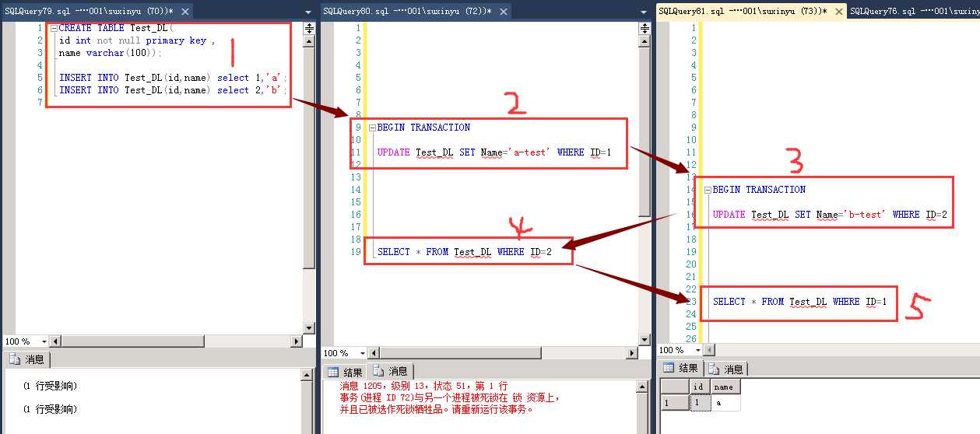Select the row 1 header in results grid
This screenshot has width=980, height=434.
pos(674,403)
